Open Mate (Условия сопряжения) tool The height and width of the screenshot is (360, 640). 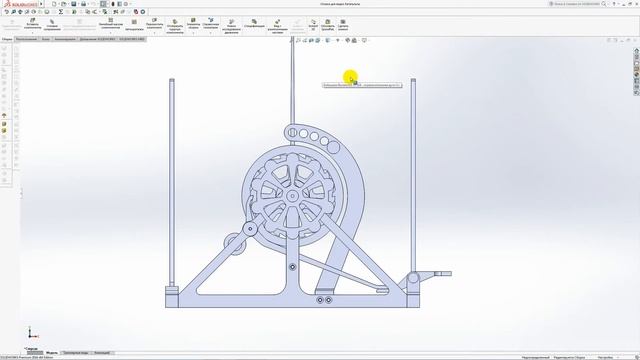tap(52, 25)
